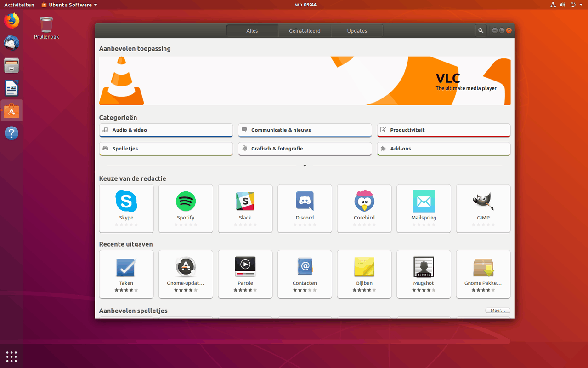Open the Productiviteit category
This screenshot has height=368, width=588.
click(x=444, y=130)
